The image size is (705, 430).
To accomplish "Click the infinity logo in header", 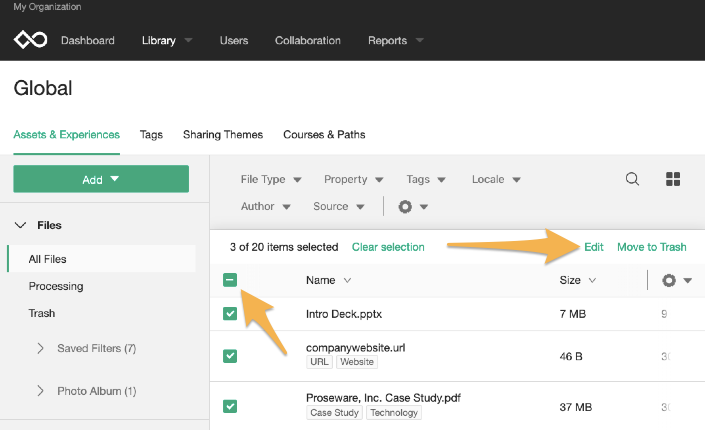I will [x=30, y=40].
